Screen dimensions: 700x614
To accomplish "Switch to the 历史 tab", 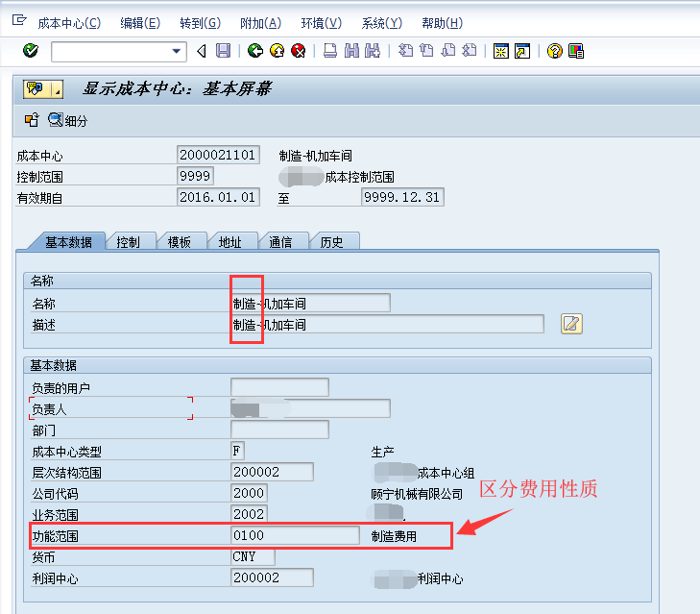I will 331,242.
